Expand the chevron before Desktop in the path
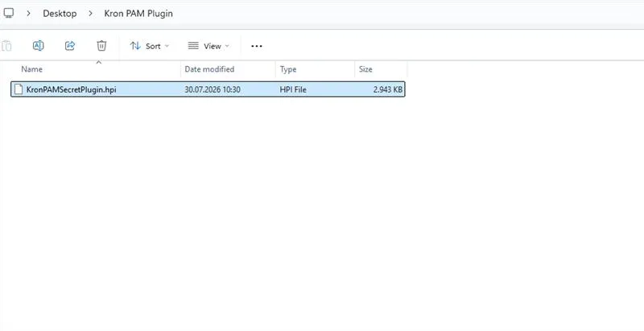The height and width of the screenshot is (331, 644). [x=28, y=14]
